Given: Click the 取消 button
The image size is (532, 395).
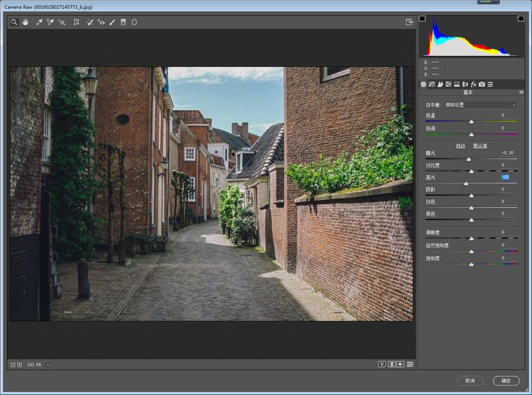Looking at the screenshot, I should [x=470, y=381].
